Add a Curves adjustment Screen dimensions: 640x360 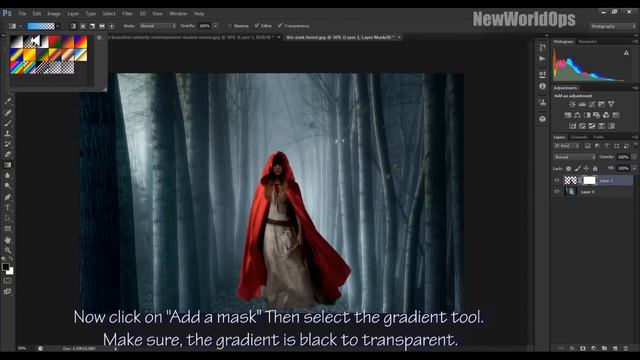coord(592,104)
